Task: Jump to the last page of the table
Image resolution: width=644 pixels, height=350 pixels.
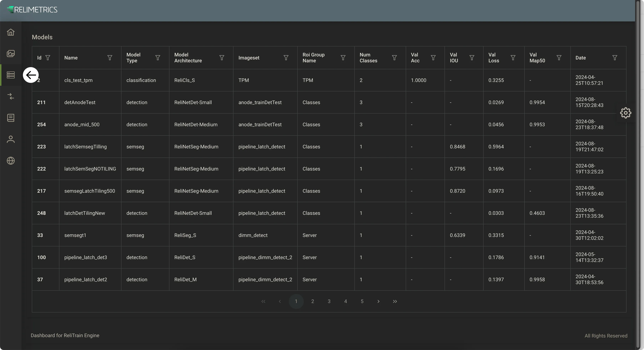Action: click(395, 301)
